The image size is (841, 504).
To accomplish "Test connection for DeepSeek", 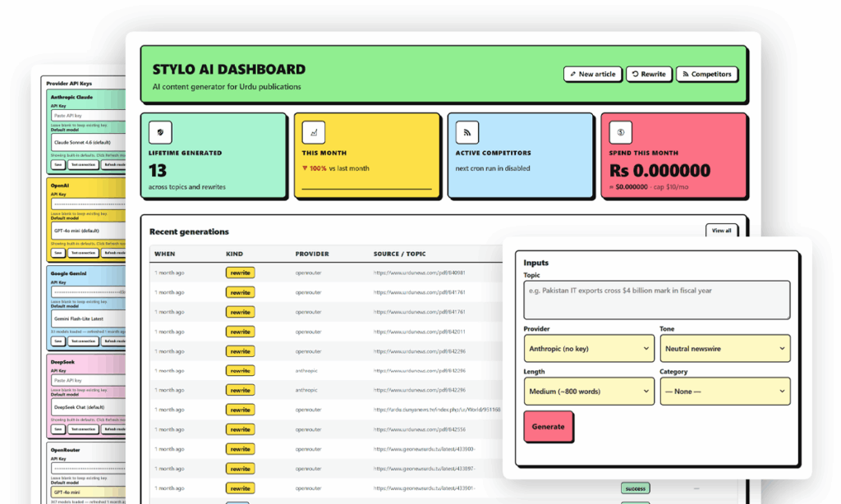I will click(83, 429).
